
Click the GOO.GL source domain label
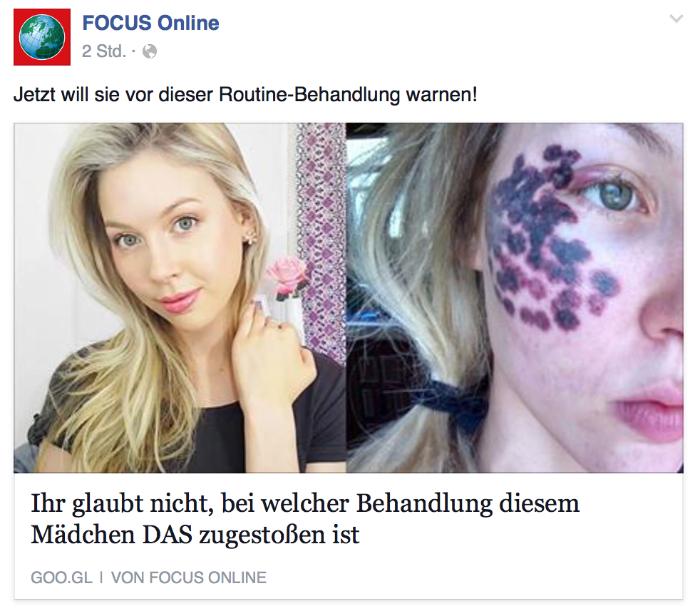point(61,577)
